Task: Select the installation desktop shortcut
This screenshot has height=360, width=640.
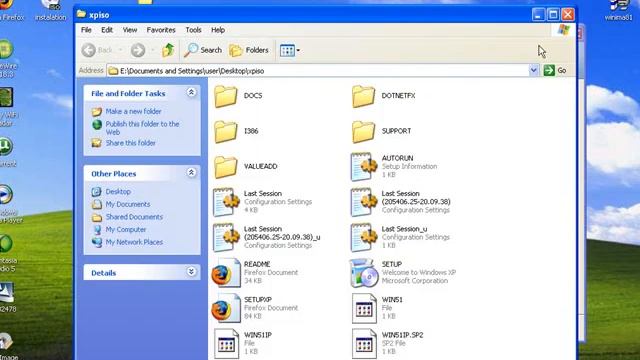Action: click(x=51, y=11)
